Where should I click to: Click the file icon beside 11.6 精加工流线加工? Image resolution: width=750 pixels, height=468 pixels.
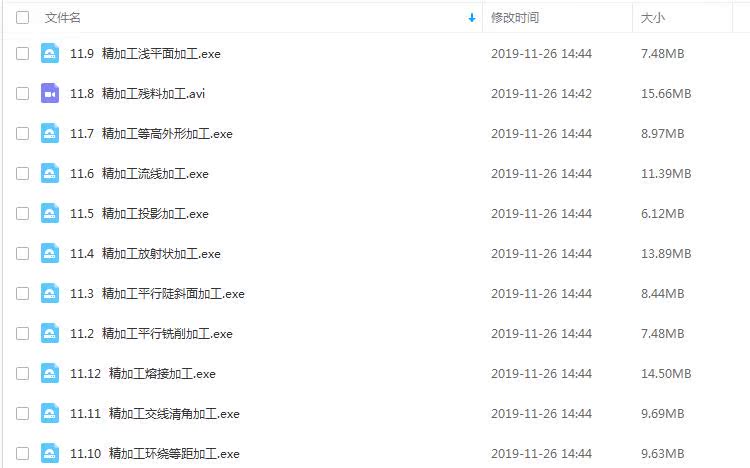pos(50,174)
